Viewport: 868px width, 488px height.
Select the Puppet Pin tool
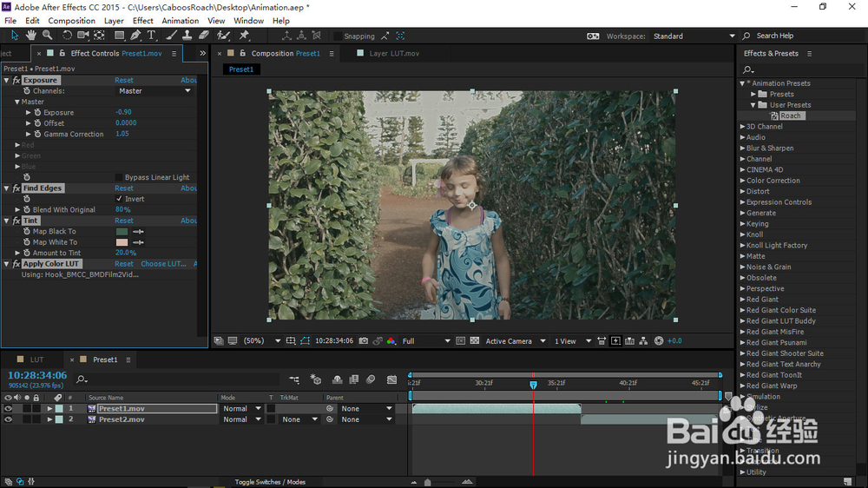[244, 36]
